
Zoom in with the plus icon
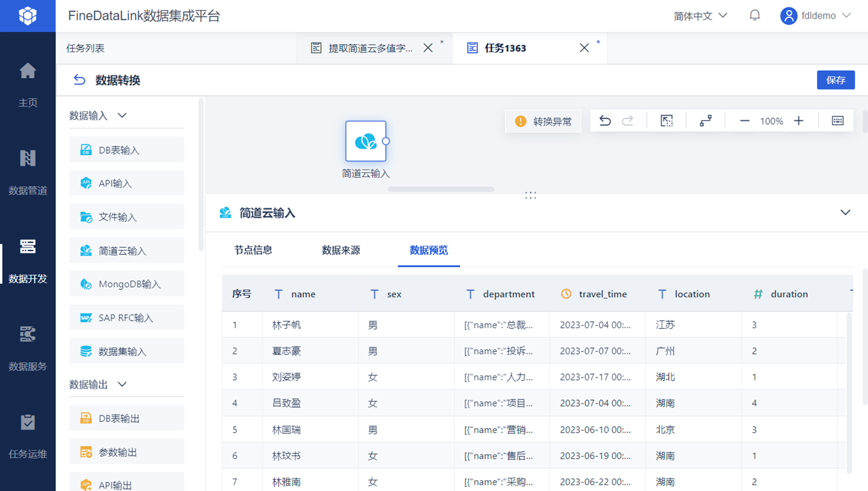click(x=799, y=121)
